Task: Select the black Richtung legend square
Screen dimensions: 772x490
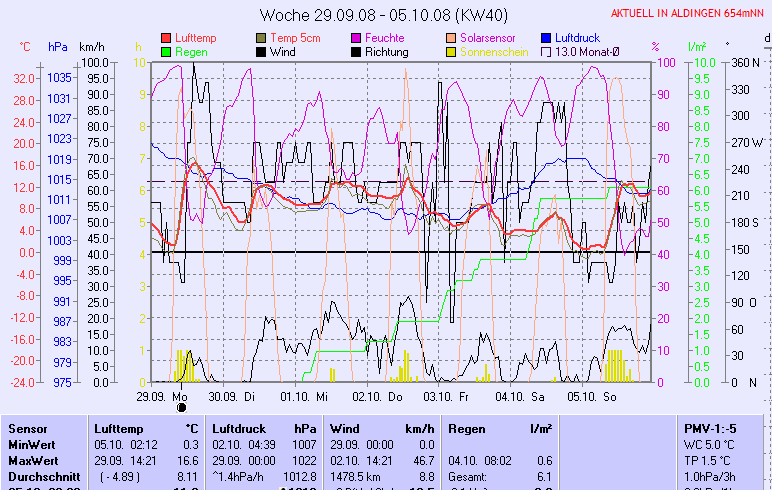Action: (x=357, y=52)
